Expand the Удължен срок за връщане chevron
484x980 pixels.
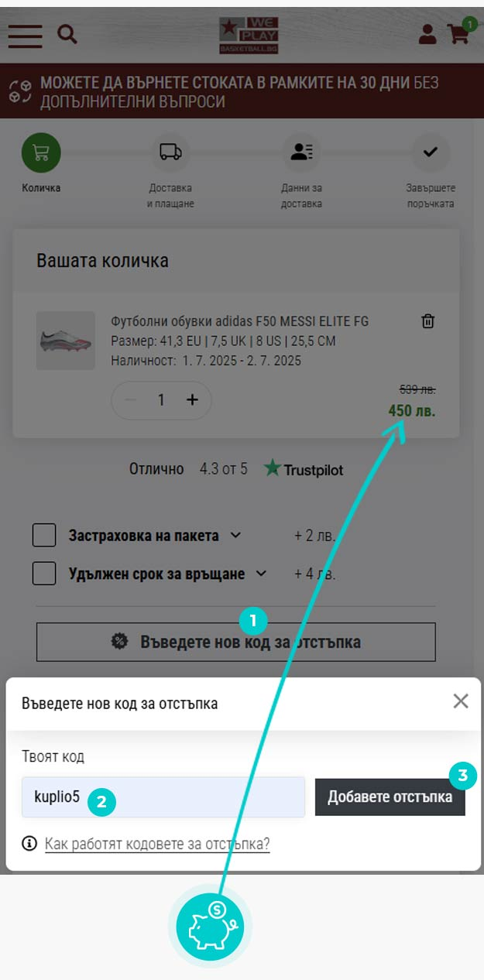coord(261,574)
